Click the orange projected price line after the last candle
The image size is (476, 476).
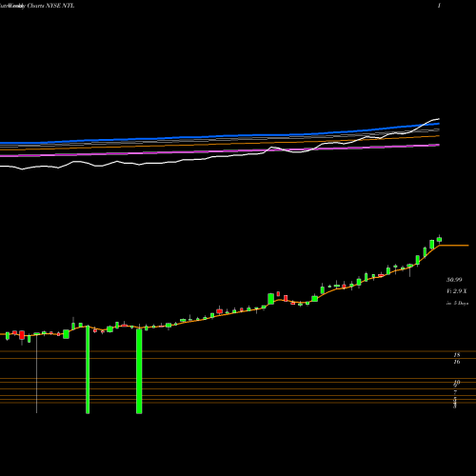(x=454, y=246)
